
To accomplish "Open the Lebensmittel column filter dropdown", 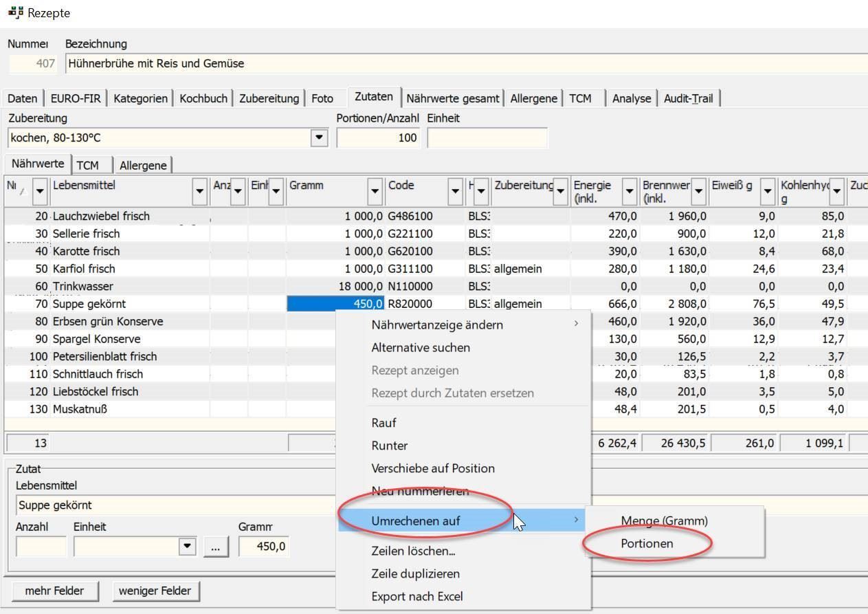I will point(200,190).
